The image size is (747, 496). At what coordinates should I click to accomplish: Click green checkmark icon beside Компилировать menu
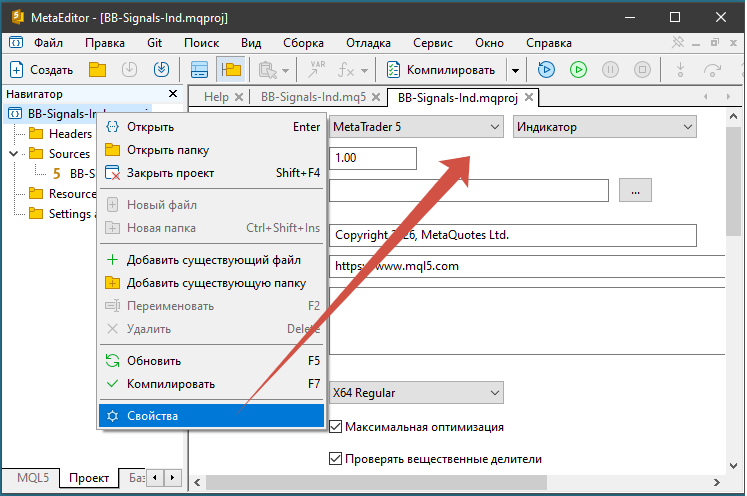[x=112, y=384]
